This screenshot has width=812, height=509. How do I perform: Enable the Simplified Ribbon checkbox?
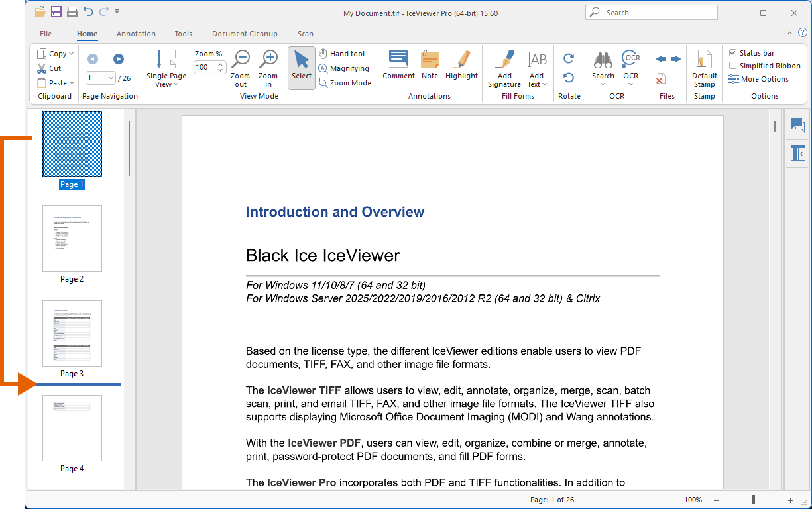(732, 66)
